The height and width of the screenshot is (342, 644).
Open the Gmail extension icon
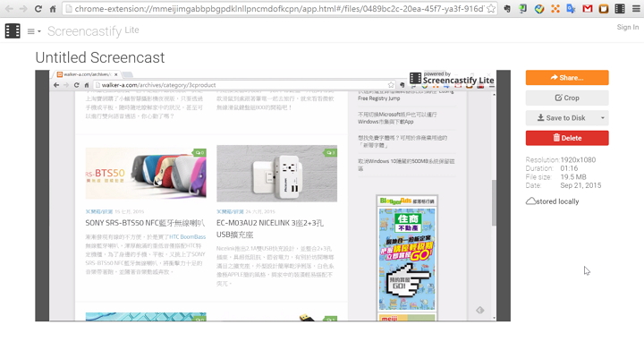pos(588,9)
